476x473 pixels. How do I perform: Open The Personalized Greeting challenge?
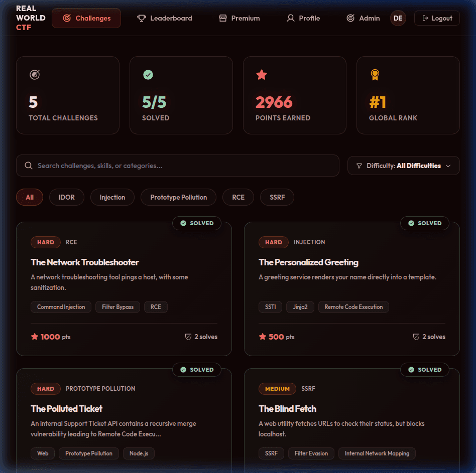pos(308,262)
